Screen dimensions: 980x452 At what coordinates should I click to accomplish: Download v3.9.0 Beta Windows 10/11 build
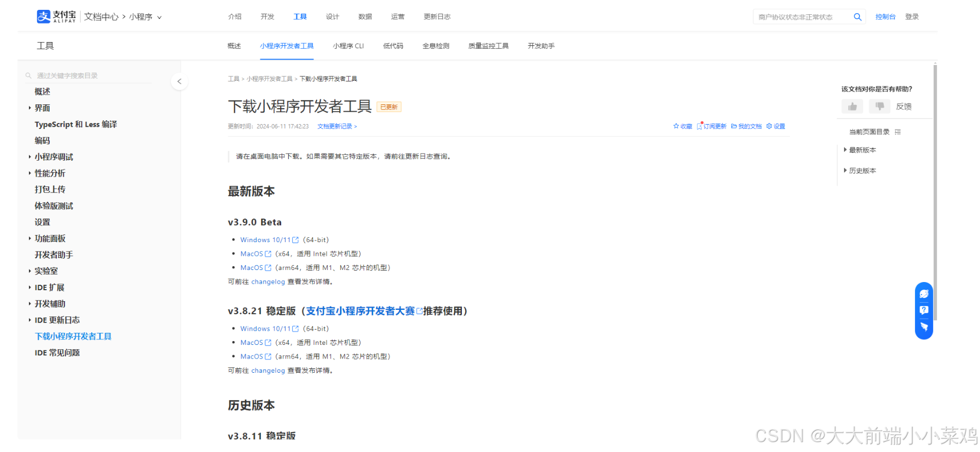pyautogui.click(x=265, y=240)
